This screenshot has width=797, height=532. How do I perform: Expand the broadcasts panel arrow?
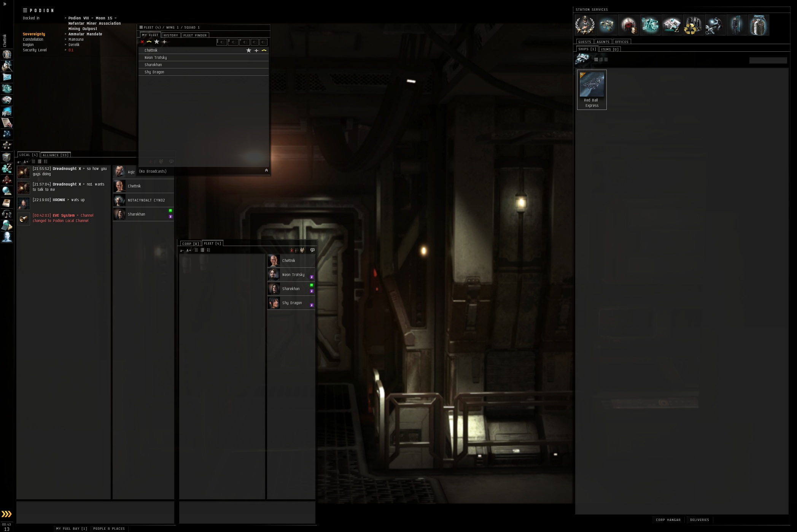pos(266,170)
